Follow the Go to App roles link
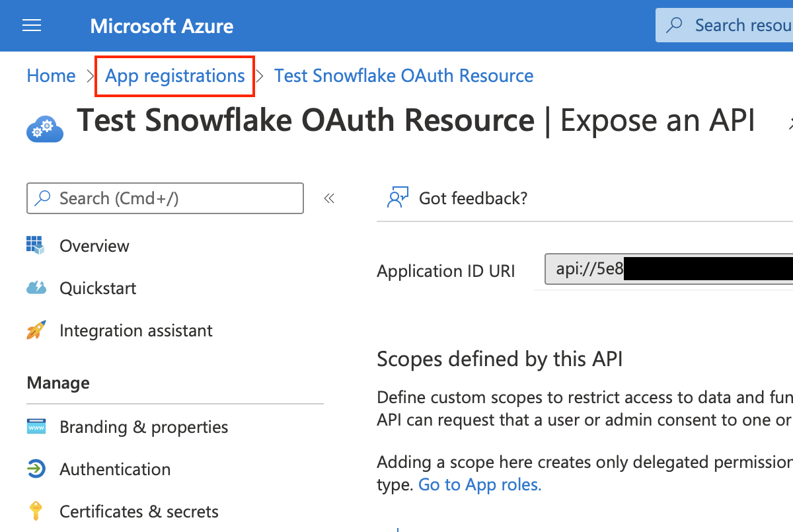The height and width of the screenshot is (532, 793). (479, 484)
